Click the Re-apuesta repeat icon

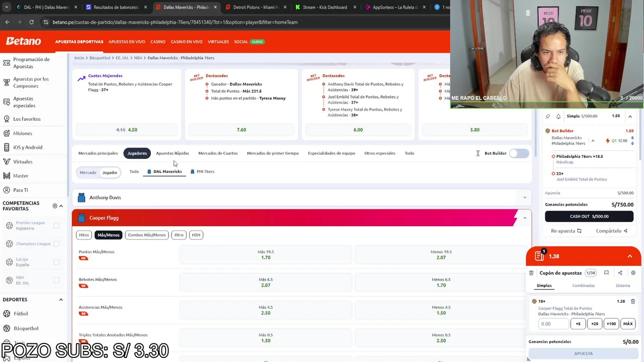pyautogui.click(x=579, y=231)
